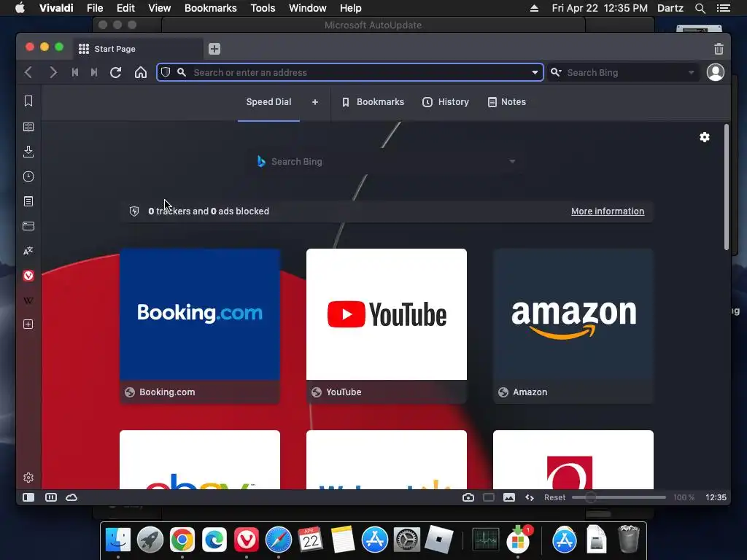
Task: Open the Translate panel icon
Action: (x=28, y=251)
